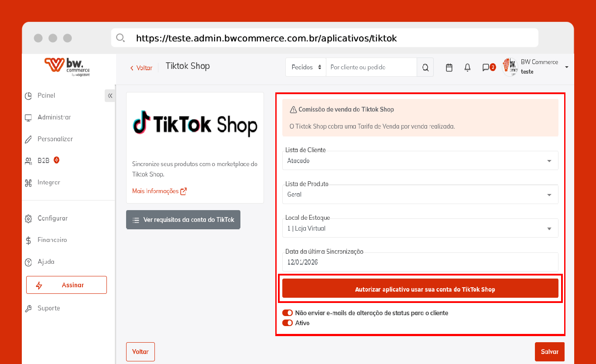Open Local de Estoque dropdown
Screen dimensions: 596x364
coord(420,228)
